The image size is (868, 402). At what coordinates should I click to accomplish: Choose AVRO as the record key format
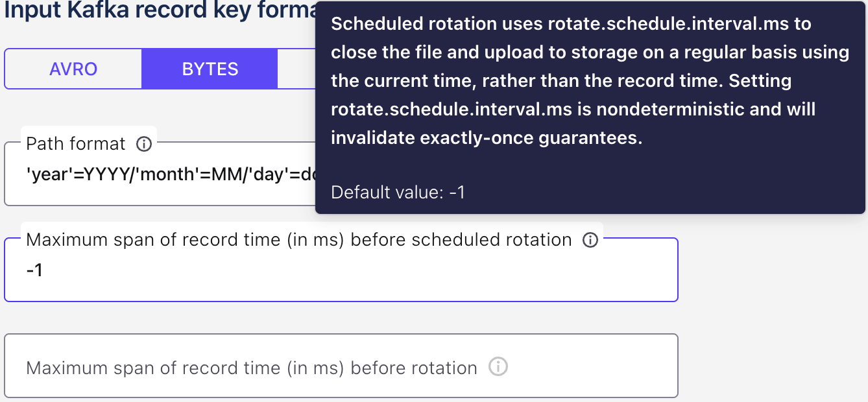tap(73, 68)
